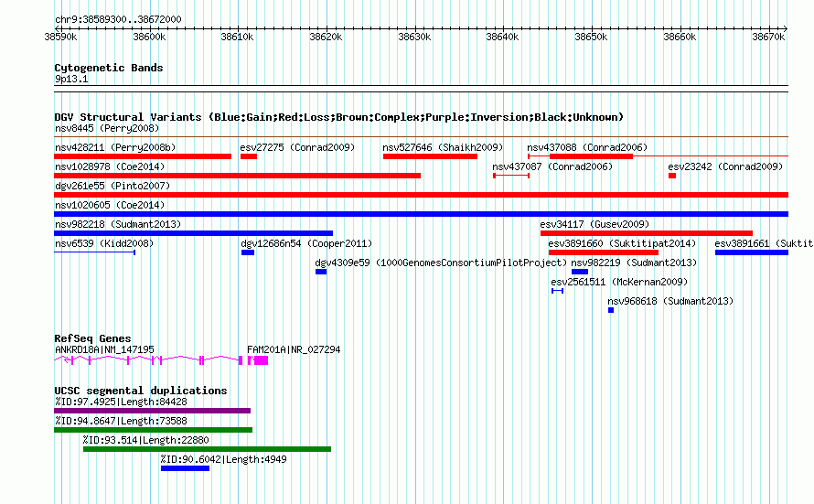814x504 pixels.
Task: Click the chr9:38589300..38672000 coordinate label
Action: tap(118, 19)
